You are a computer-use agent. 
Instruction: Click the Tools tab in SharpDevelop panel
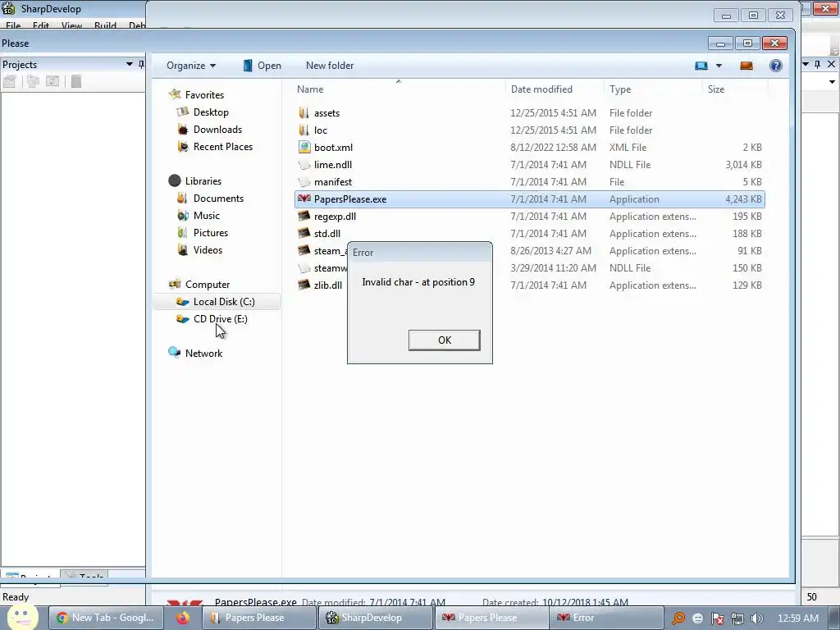(84, 576)
